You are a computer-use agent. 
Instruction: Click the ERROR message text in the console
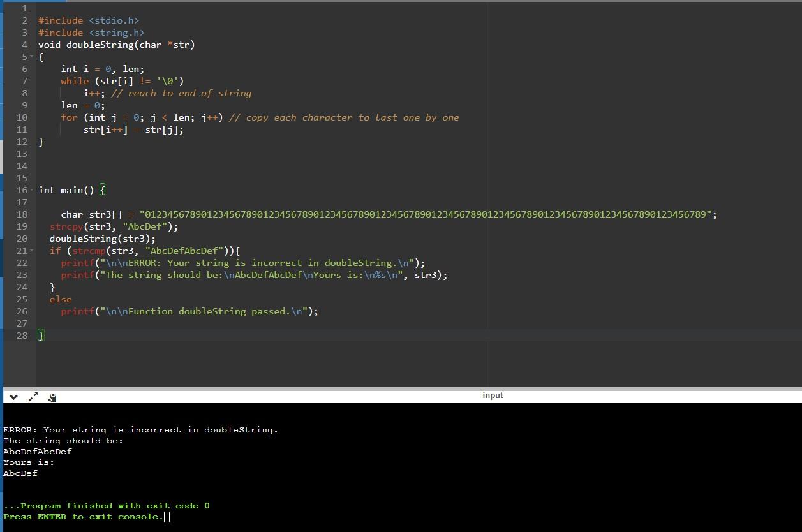pyautogui.click(x=140, y=429)
